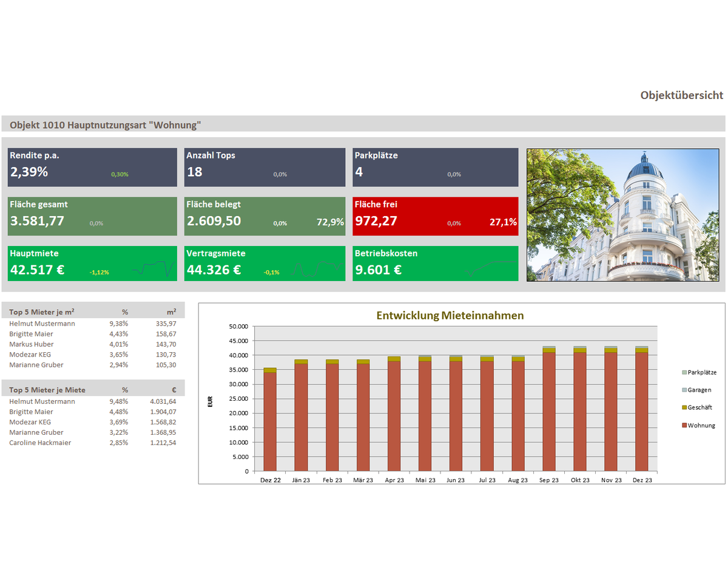Select the red Fläche frei tile

point(435,216)
